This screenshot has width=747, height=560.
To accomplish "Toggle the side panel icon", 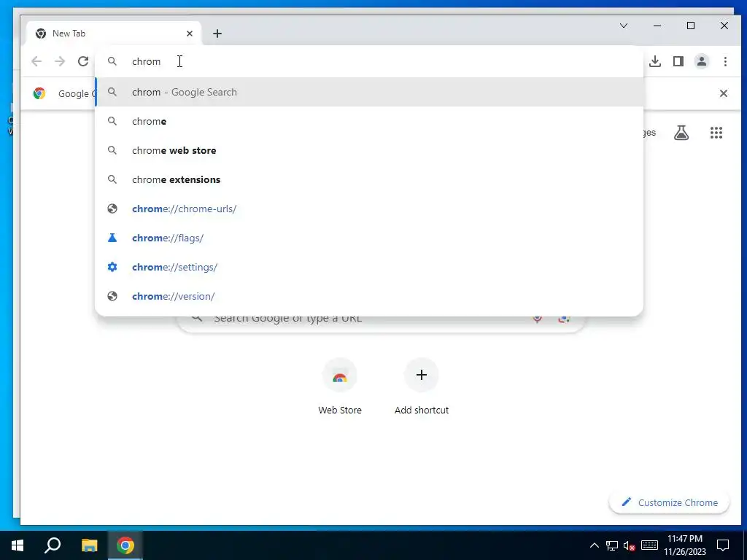I will point(678,61).
